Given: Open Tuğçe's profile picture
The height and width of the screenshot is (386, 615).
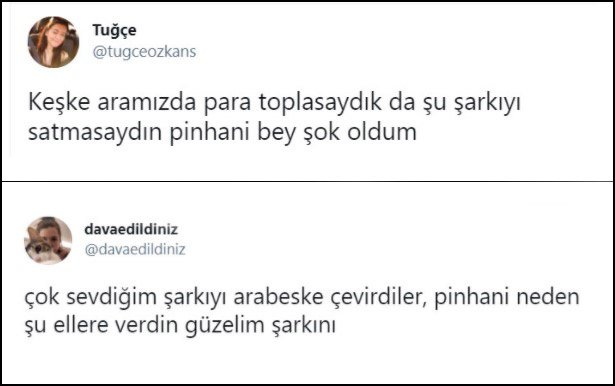Looking at the screenshot, I should pos(53,42).
